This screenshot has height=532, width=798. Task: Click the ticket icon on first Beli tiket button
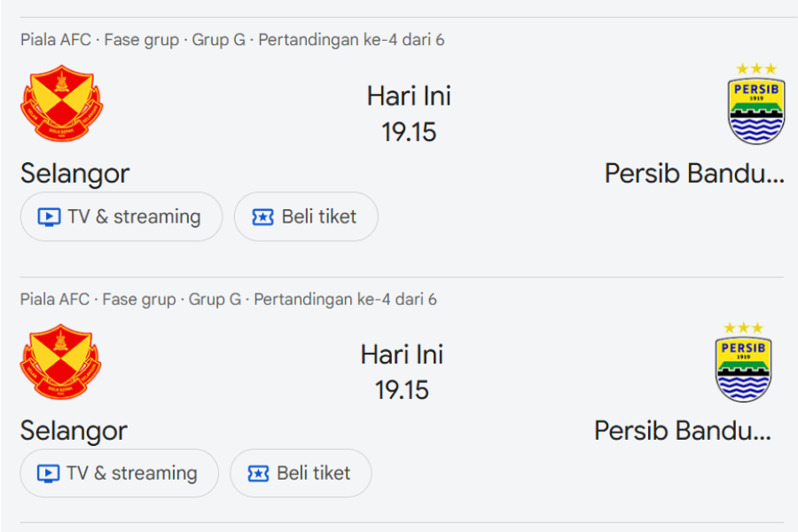pos(262,216)
